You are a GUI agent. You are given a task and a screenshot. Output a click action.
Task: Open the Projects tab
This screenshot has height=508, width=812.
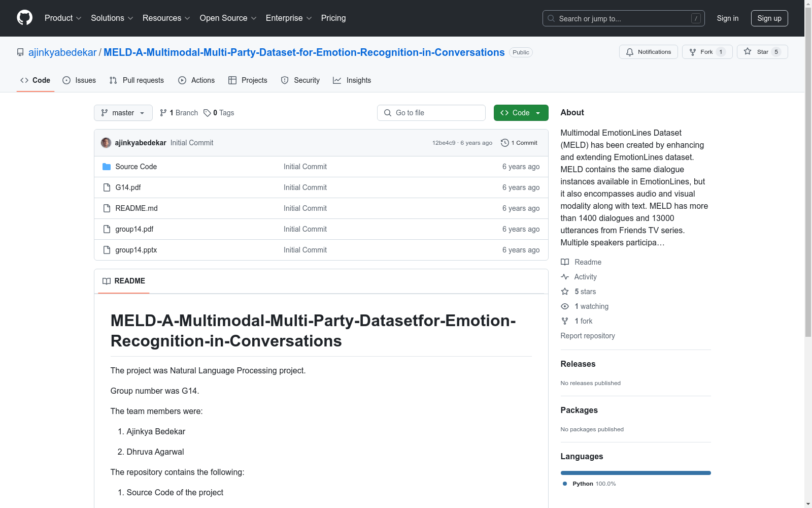click(248, 80)
